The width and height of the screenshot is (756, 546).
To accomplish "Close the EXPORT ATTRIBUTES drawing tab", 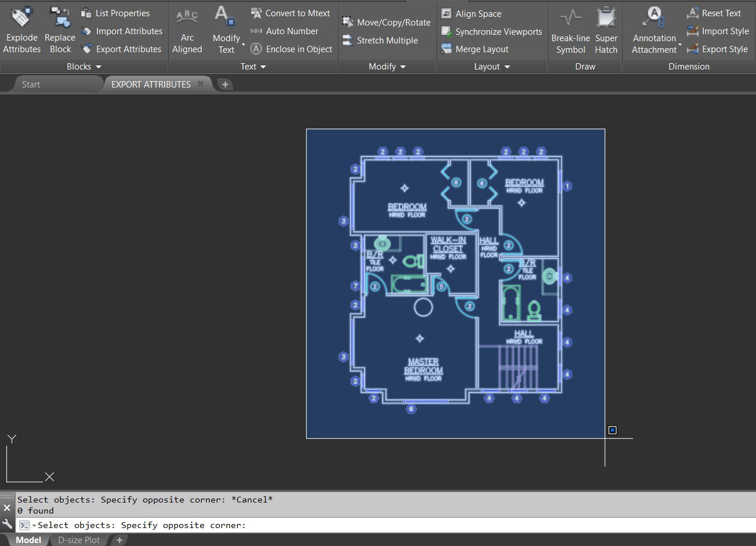I will (201, 83).
